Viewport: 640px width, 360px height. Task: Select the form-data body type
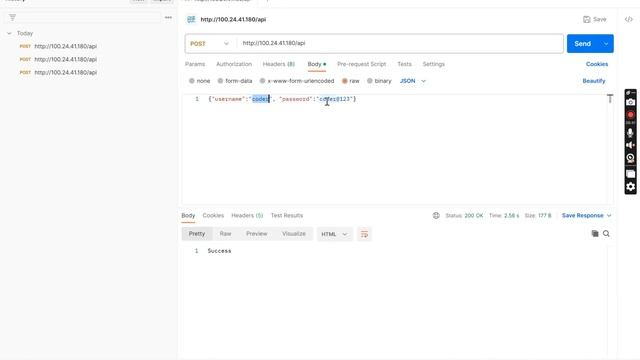point(235,81)
